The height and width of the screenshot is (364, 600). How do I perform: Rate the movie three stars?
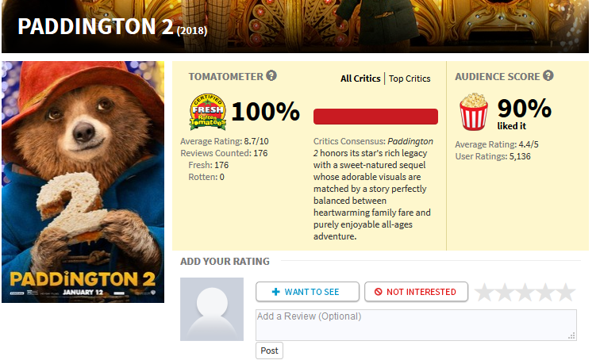click(x=525, y=292)
